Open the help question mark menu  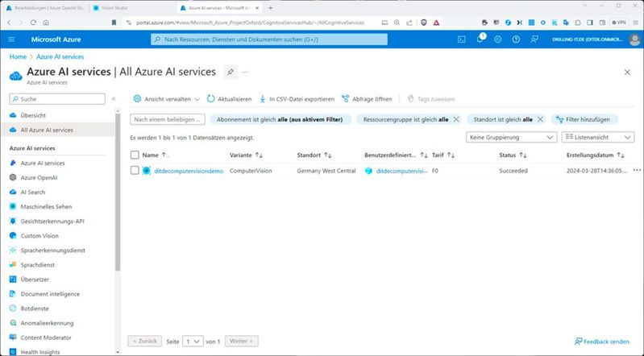pos(516,39)
